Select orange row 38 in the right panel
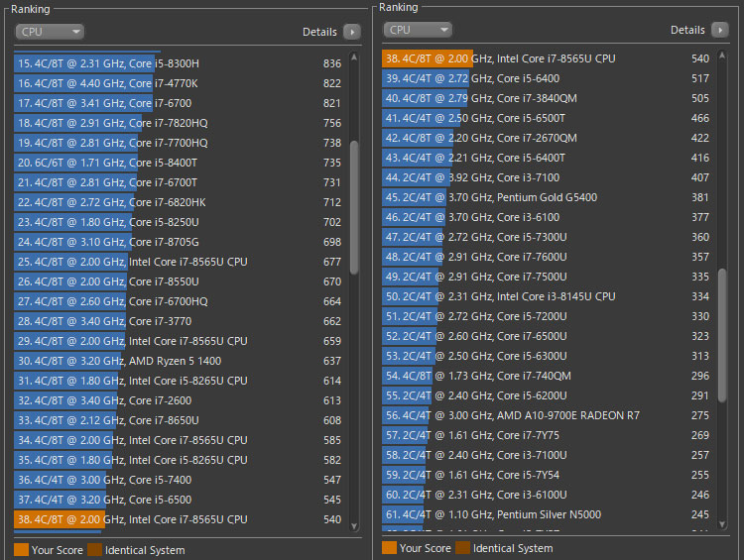 [548, 58]
